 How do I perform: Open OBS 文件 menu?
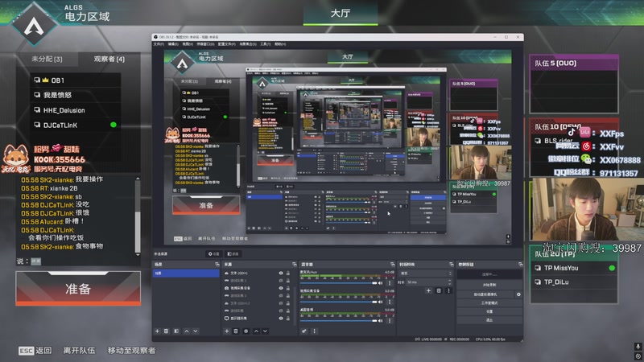click(x=159, y=44)
